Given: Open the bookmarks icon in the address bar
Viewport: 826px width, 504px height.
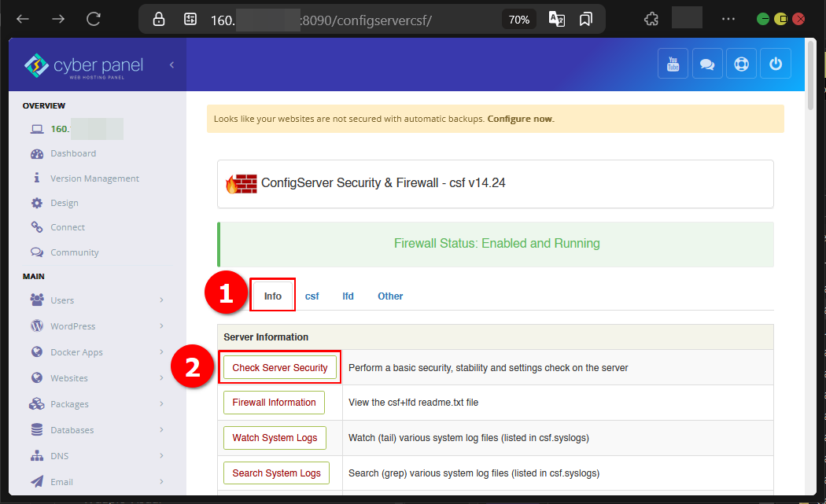Looking at the screenshot, I should [585, 20].
